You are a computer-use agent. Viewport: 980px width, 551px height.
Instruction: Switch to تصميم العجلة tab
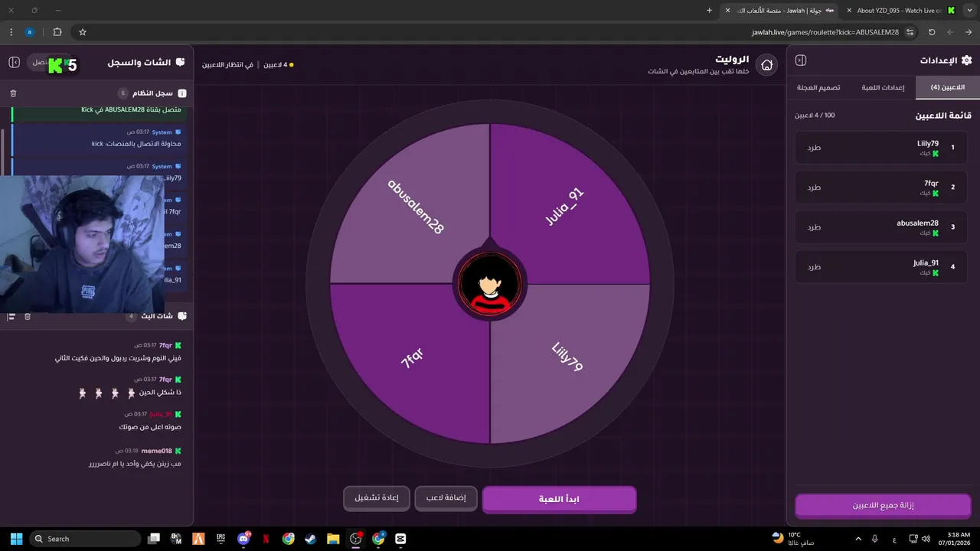coord(818,87)
